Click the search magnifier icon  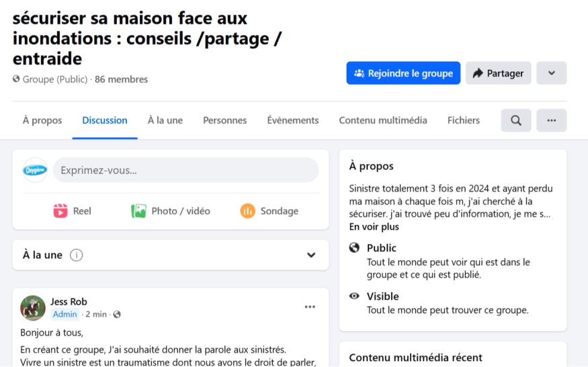515,120
